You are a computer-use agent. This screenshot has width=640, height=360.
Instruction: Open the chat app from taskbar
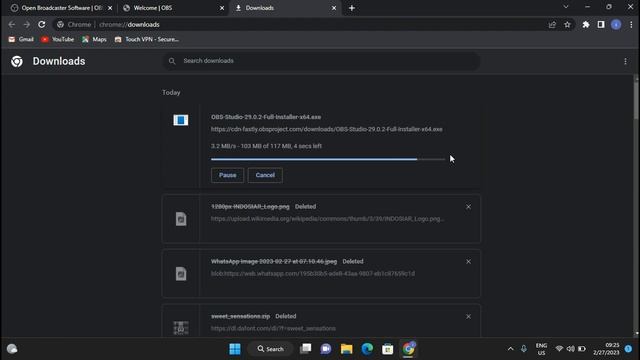[326, 349]
